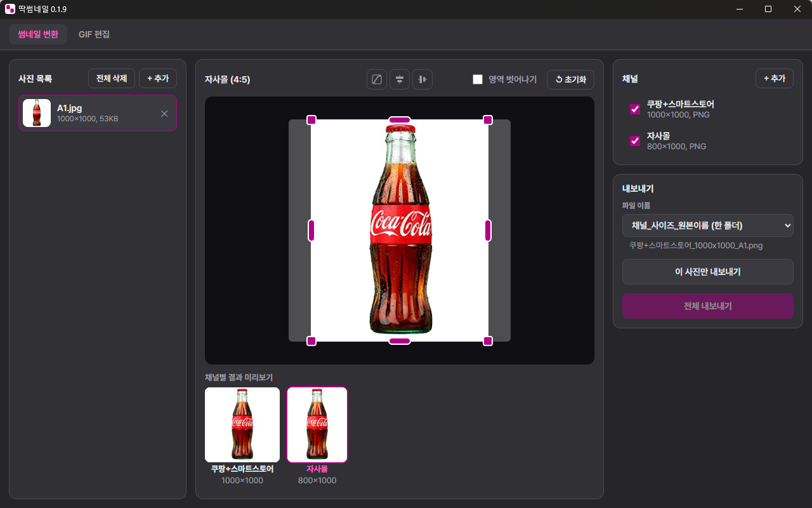Click the '1000×1000, 53KB' file info text
Image resolution: width=812 pixels, height=508 pixels.
pyautogui.click(x=88, y=119)
